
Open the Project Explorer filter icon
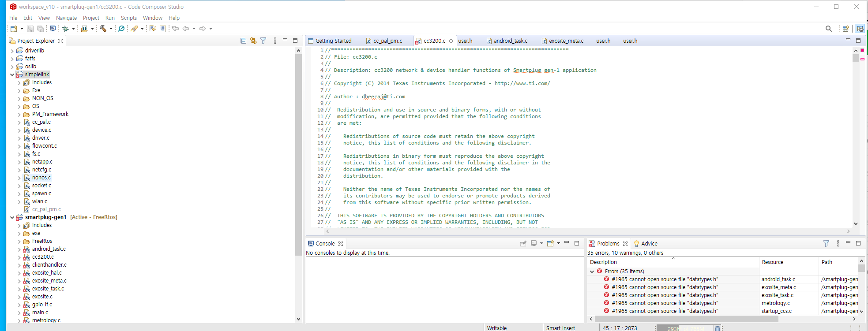[263, 41]
